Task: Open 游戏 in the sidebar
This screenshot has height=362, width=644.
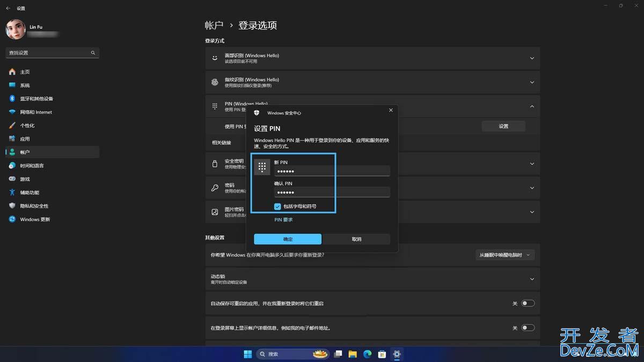Action: click(x=53, y=179)
